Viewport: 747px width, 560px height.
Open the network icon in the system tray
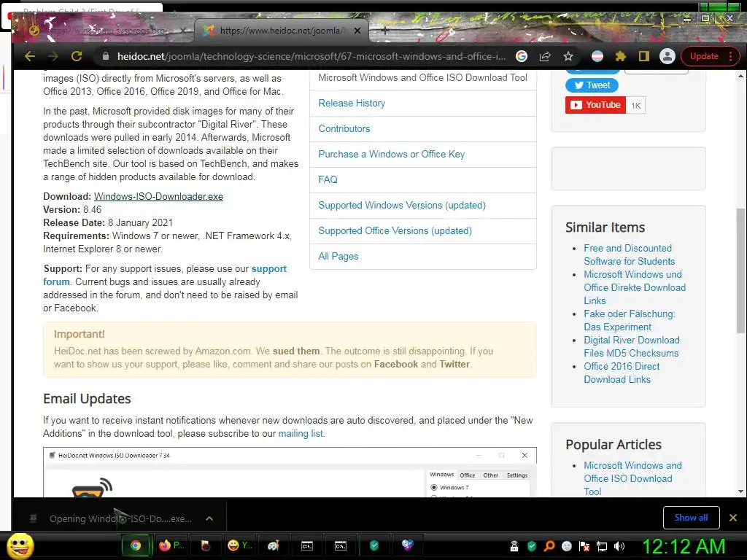point(602,546)
